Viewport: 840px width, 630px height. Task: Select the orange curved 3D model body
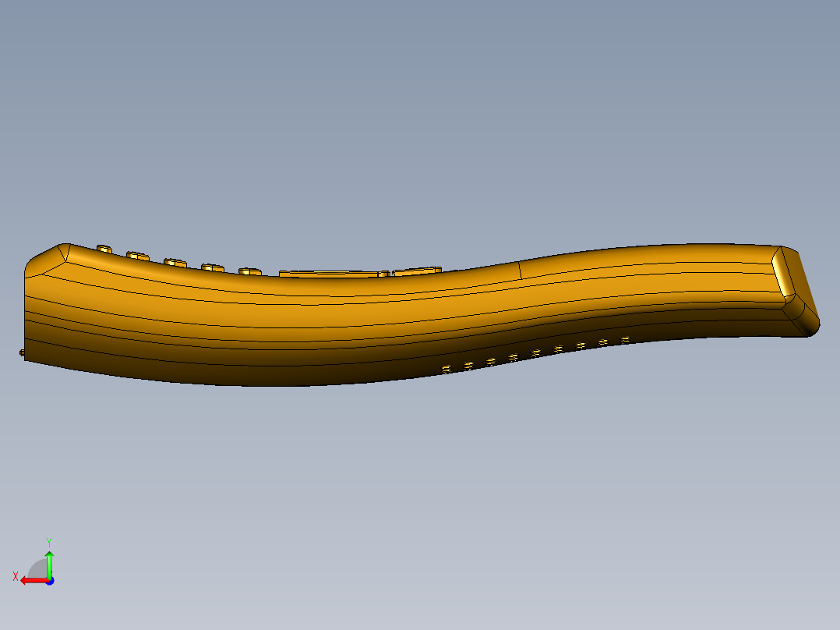[x=418, y=315]
